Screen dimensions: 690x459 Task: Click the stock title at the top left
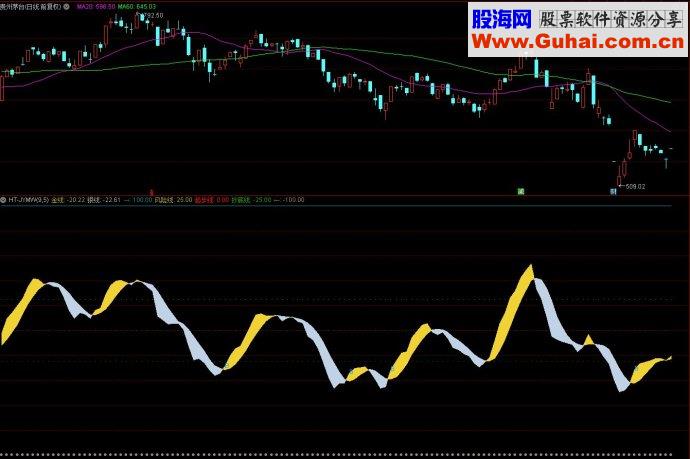click(31, 7)
